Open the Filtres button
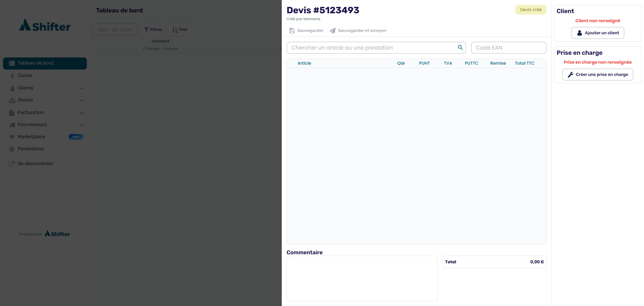Screen dimensions: 644x306 coord(153,30)
